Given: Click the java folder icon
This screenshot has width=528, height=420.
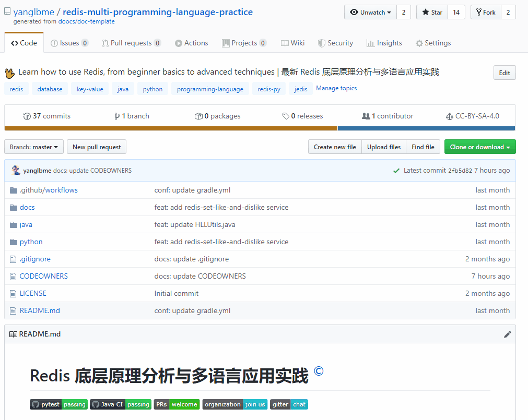Looking at the screenshot, I should tap(14, 225).
